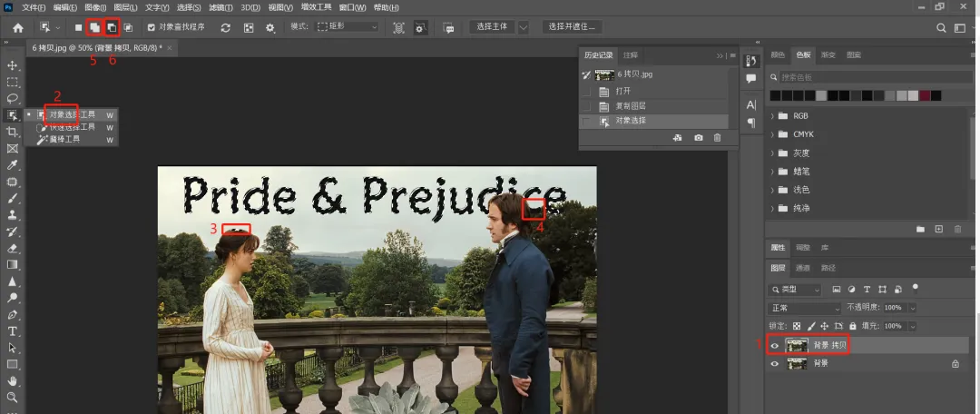Image resolution: width=980 pixels, height=414 pixels.
Task: Click the camera snapshot icon in History panel
Action: pos(699,138)
